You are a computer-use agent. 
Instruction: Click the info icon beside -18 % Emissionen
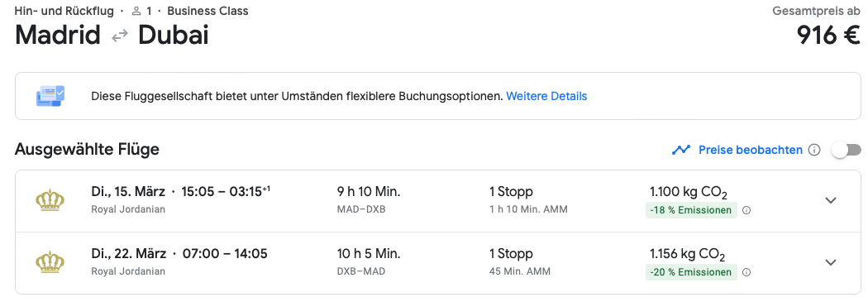(746, 210)
